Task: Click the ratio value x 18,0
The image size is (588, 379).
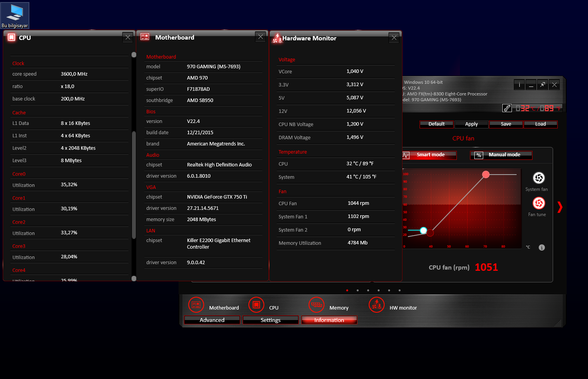Action: pyautogui.click(x=68, y=87)
